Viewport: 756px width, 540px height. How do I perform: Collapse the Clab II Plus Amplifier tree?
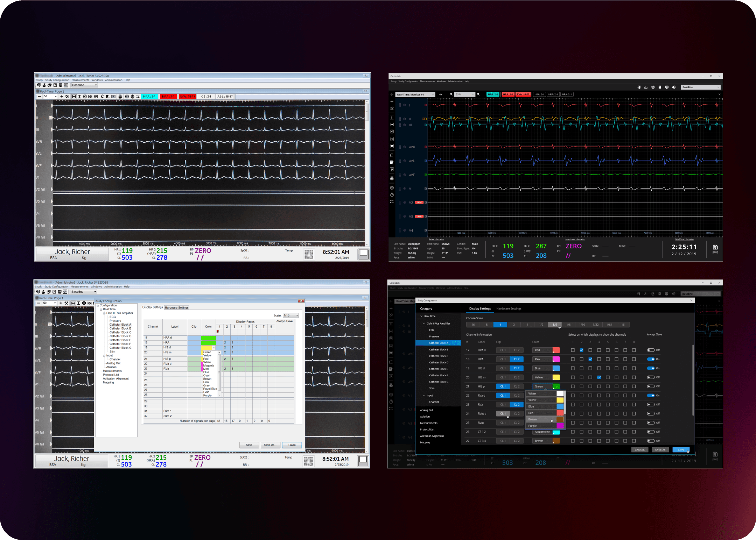pos(423,324)
